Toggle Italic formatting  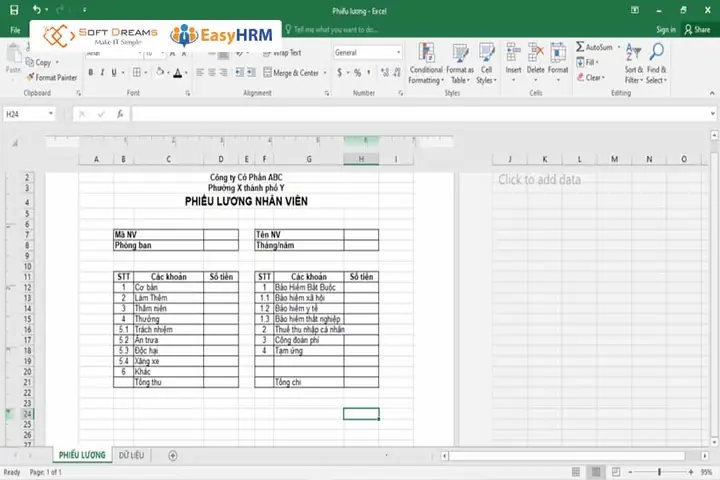(102, 72)
